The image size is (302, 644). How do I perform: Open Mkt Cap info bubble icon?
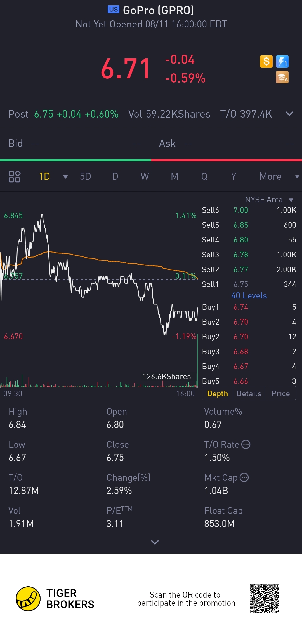[244, 477]
